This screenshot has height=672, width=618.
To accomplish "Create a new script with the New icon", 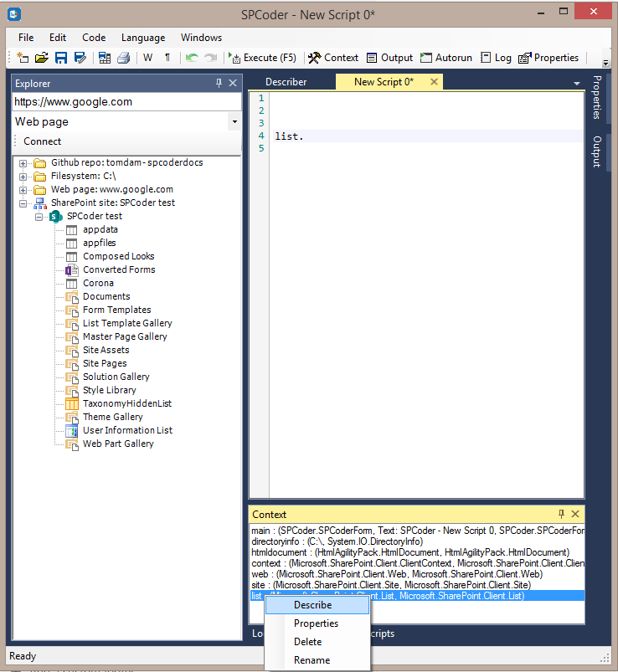I will [23, 58].
